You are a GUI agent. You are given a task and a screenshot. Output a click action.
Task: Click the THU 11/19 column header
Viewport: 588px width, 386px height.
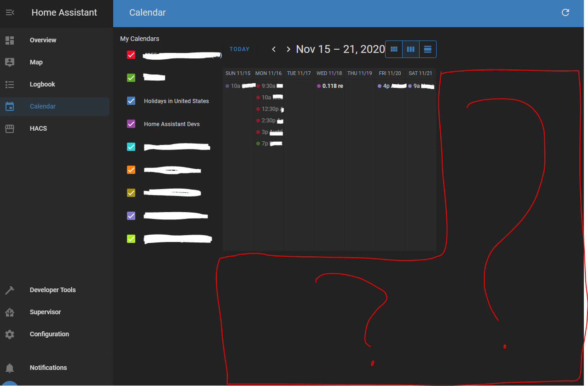[x=360, y=73]
